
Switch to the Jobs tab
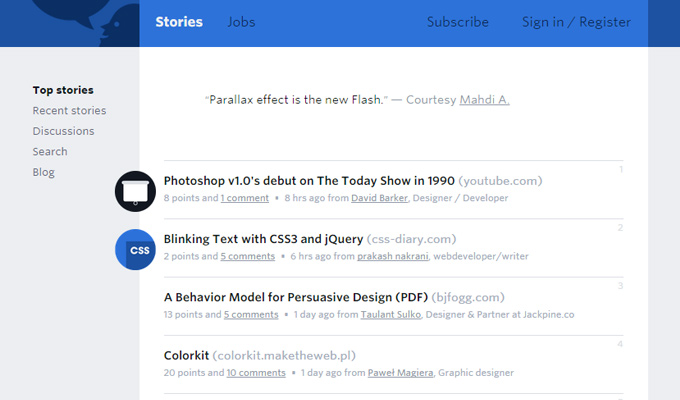(242, 22)
